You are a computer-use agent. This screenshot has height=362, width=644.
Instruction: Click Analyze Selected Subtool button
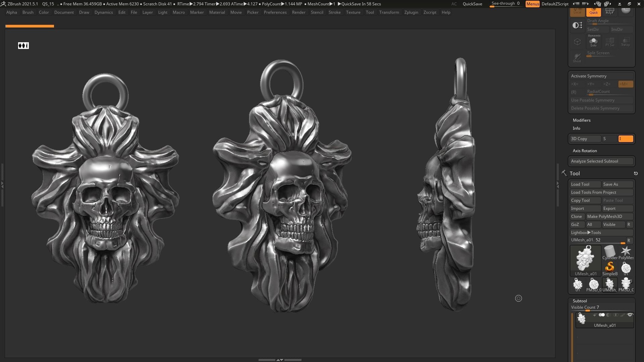coord(602,161)
